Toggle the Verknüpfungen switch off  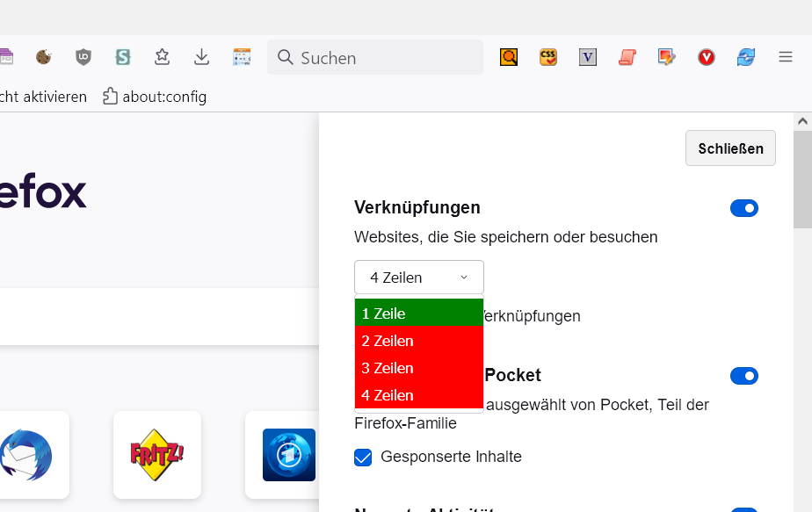744,208
